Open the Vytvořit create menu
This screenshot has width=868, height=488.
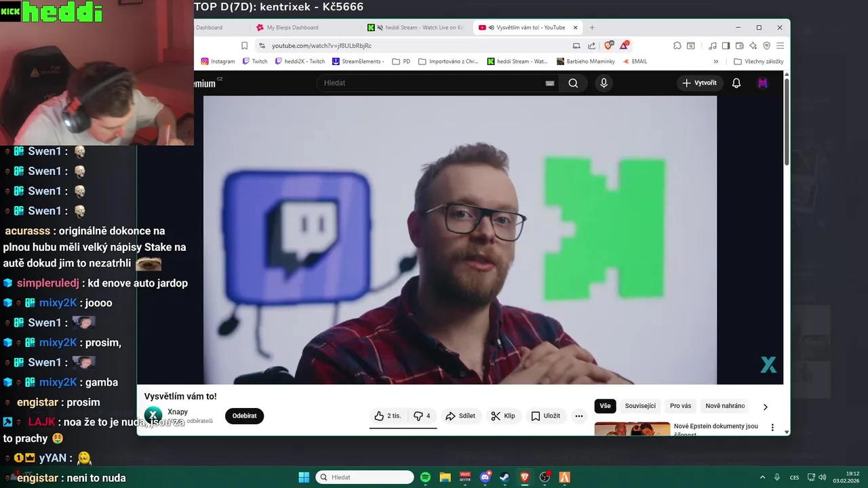[x=699, y=83]
